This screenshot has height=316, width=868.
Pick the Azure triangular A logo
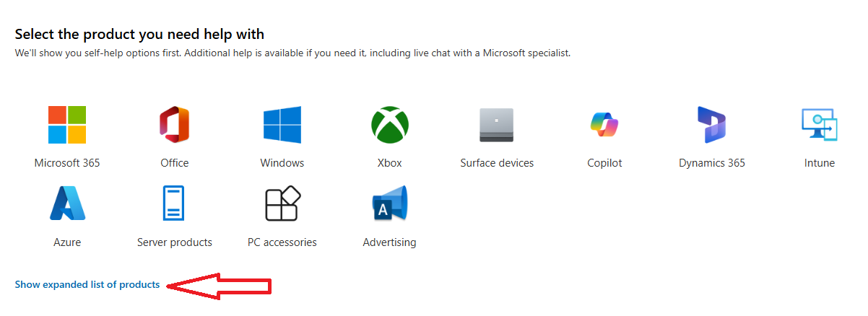click(x=67, y=204)
